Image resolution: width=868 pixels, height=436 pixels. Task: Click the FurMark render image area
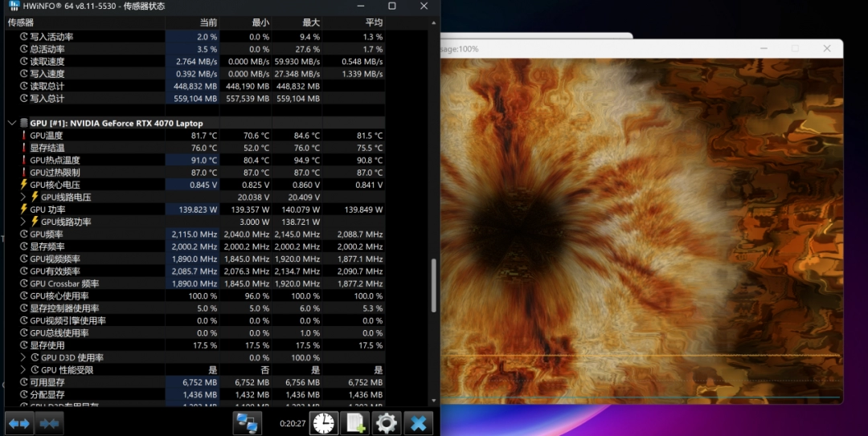tap(641, 230)
